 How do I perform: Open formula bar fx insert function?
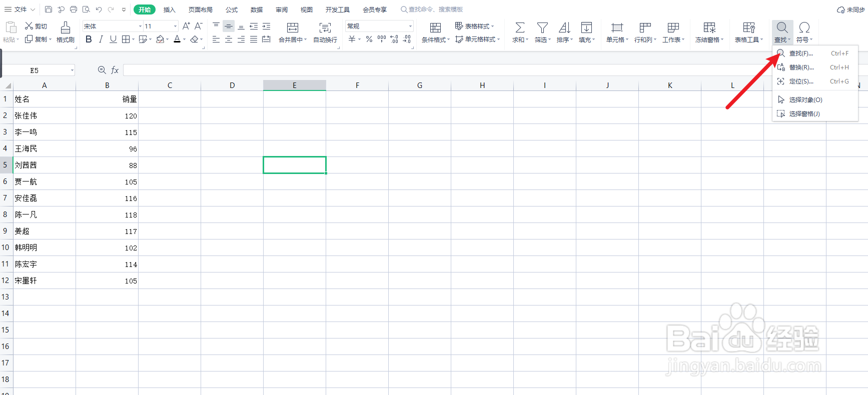click(x=115, y=70)
